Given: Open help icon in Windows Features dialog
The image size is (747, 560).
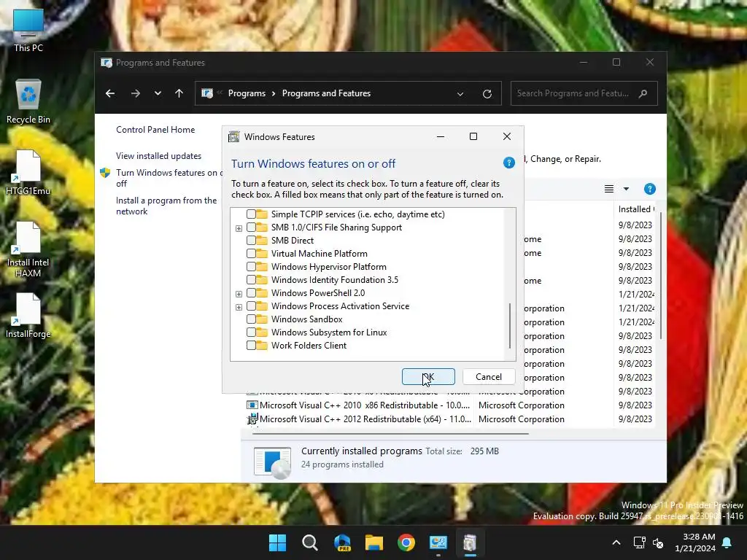Looking at the screenshot, I should (508, 163).
